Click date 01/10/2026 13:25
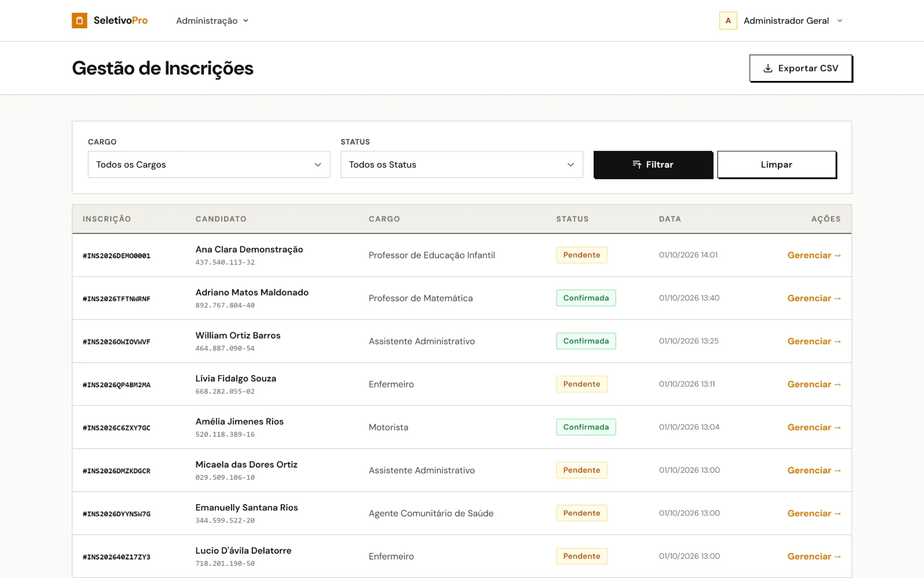 coord(688,341)
